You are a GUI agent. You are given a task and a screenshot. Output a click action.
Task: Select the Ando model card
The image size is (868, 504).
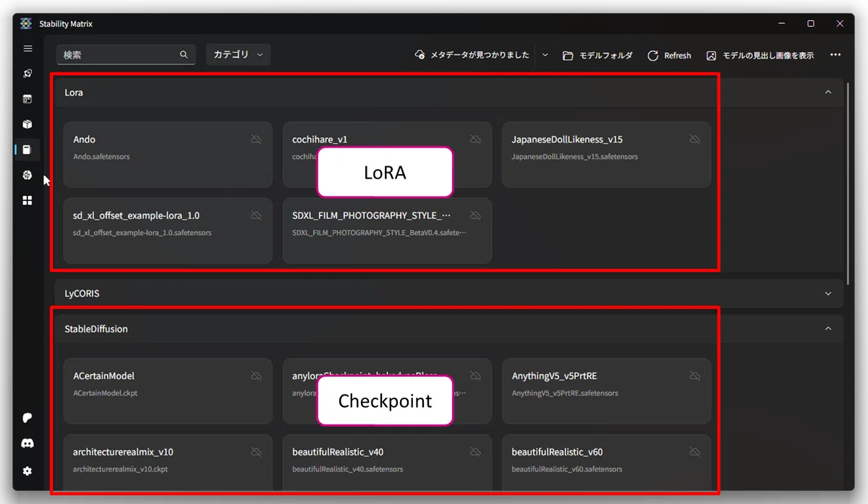click(x=168, y=155)
